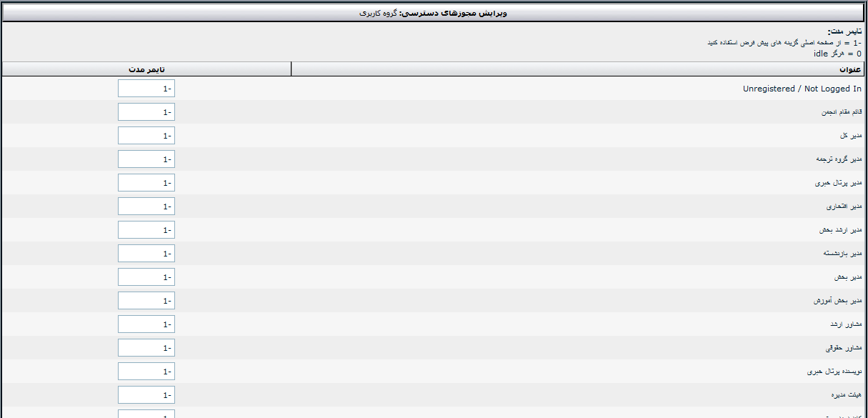Select the timer box for مدیر کل
868x418 pixels.
coord(146,136)
